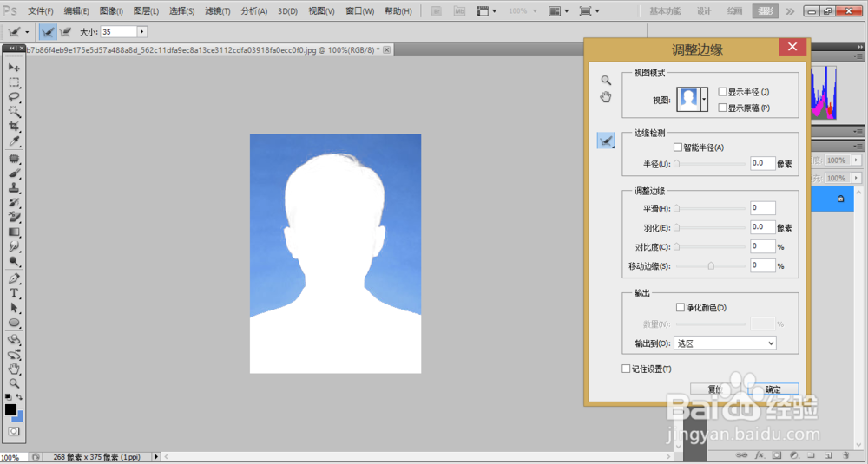Viewport: 868px width, 464px height.
Task: Open the 文件(F) menu
Action: pos(41,11)
